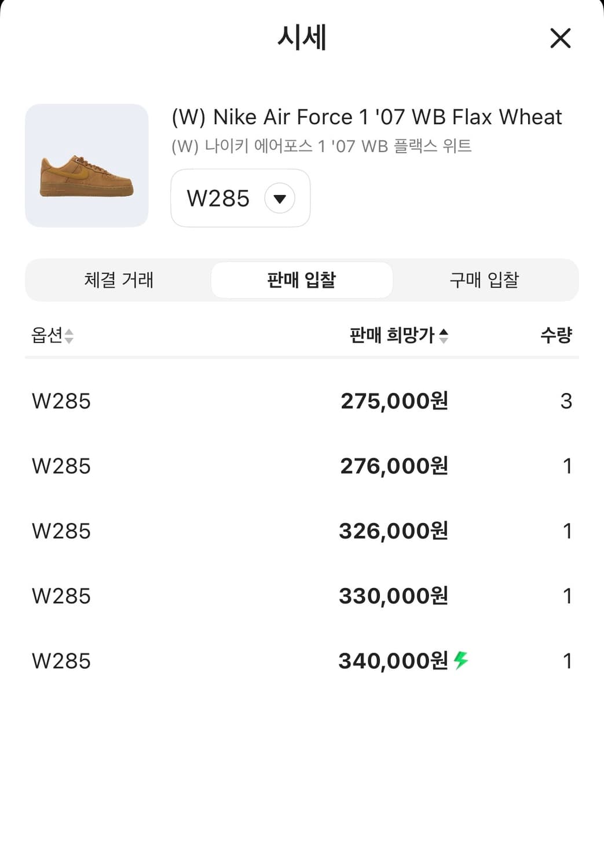
Task: Click the dropdown arrow next to W285
Action: click(280, 199)
